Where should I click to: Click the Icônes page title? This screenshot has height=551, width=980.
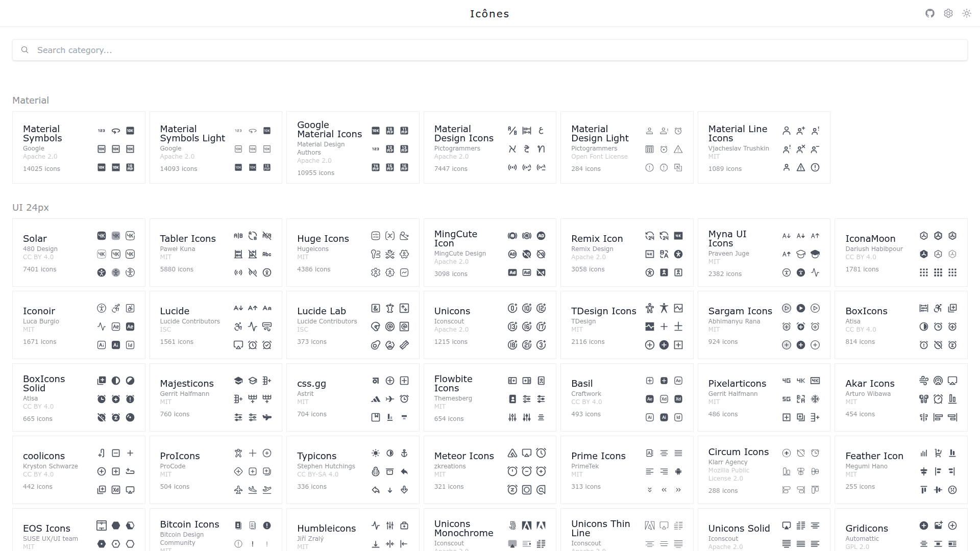pos(489,14)
